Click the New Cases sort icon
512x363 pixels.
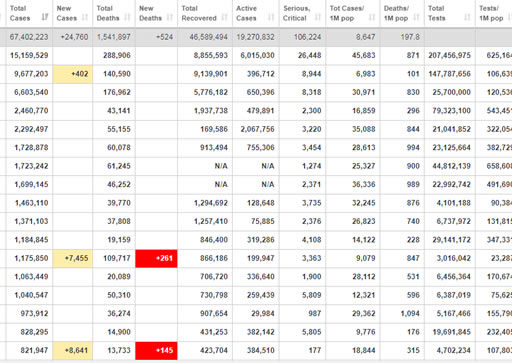[x=85, y=17]
